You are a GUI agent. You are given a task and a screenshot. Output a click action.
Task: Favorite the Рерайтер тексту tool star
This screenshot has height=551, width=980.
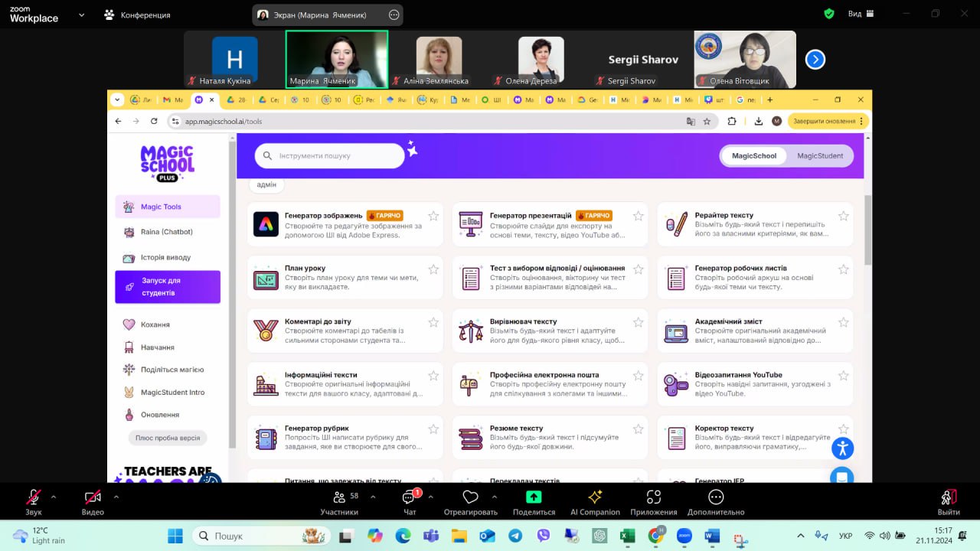(x=844, y=216)
